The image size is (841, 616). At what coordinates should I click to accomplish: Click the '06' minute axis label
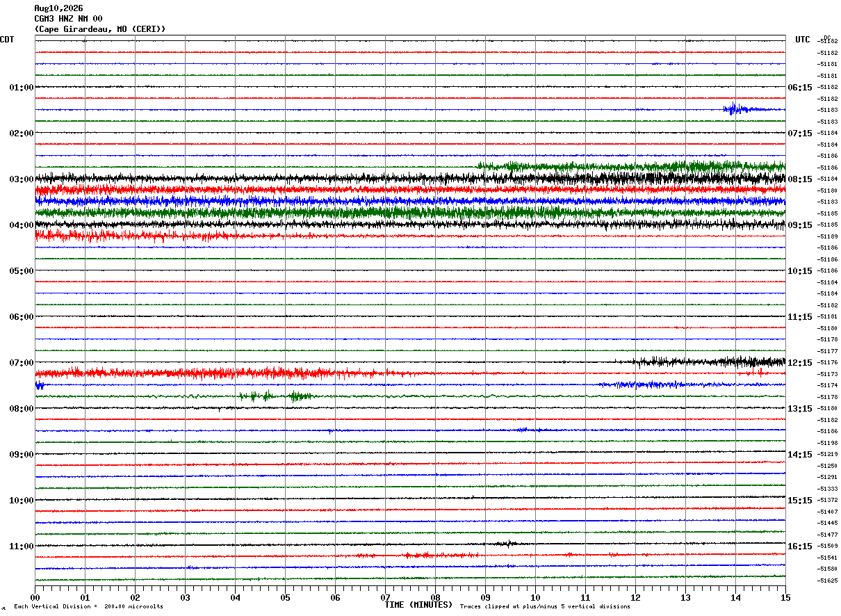click(335, 598)
